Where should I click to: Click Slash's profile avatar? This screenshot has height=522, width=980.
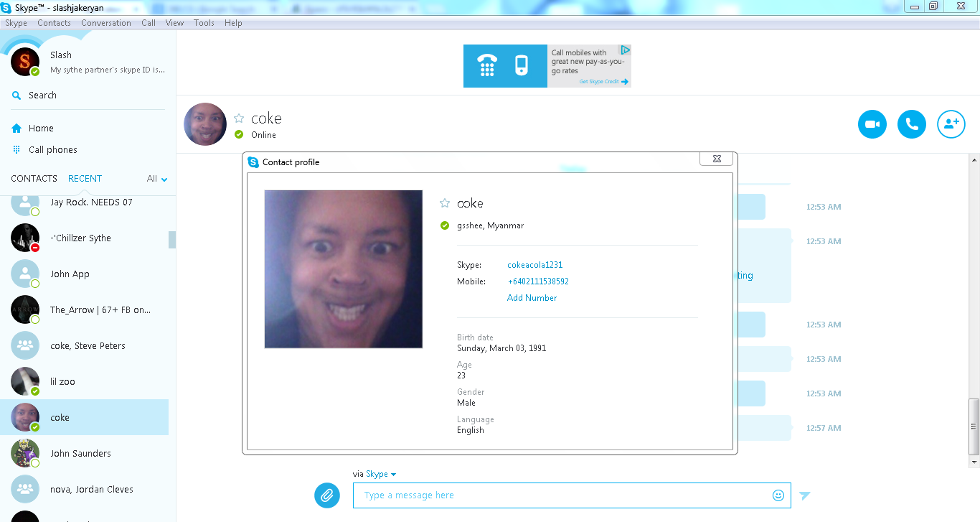click(25, 62)
